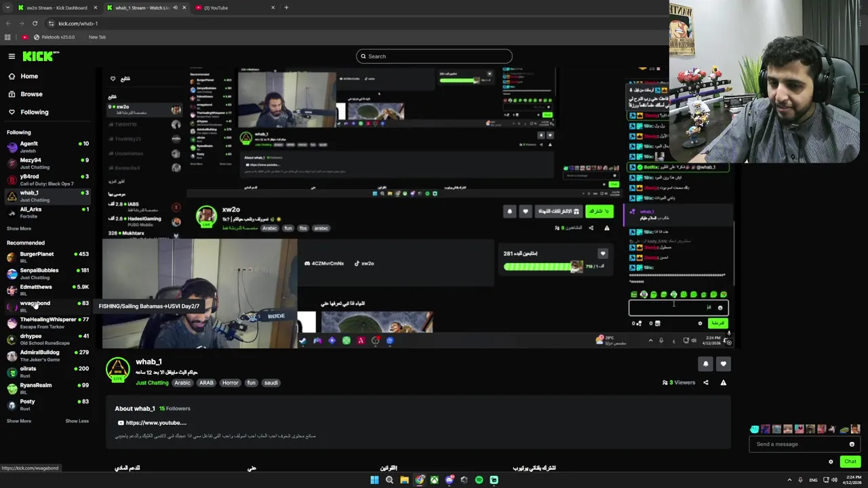Click whab_1 channel avatar
The image size is (868, 488).
pos(117,370)
